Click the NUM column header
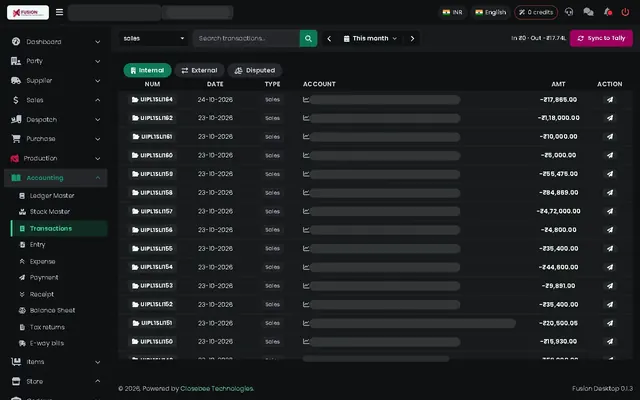Viewport: 640px width, 400px height. pos(152,84)
